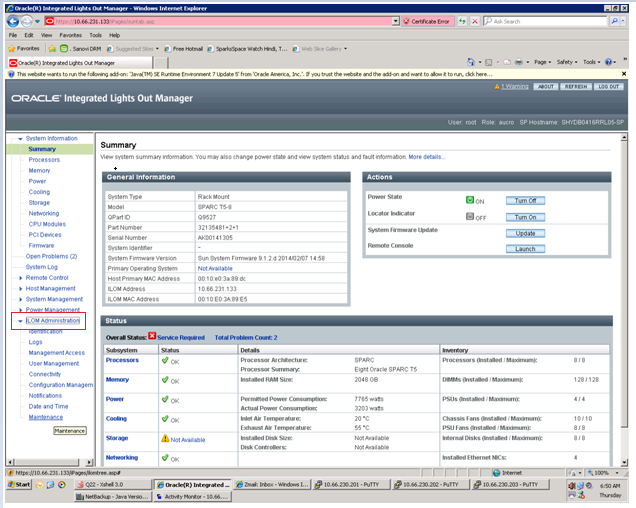The height and width of the screenshot is (508, 636).
Task: Click the red stop loading icon
Action: (x=475, y=22)
